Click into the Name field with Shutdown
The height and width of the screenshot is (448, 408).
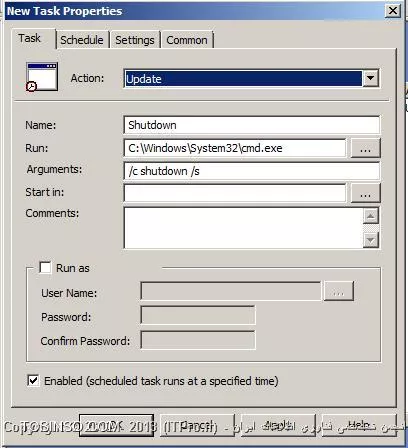(252, 125)
